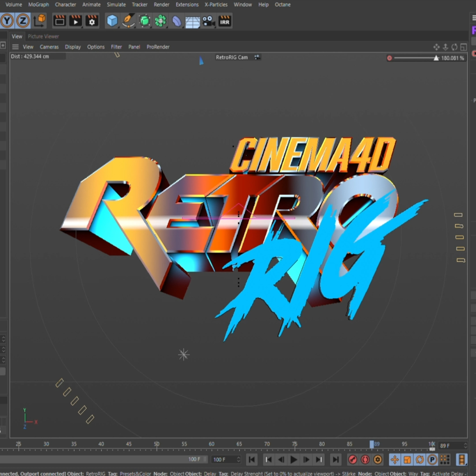The image size is (476, 476).
Task: Click the 180.081 % slider handle
Action: 436,58
